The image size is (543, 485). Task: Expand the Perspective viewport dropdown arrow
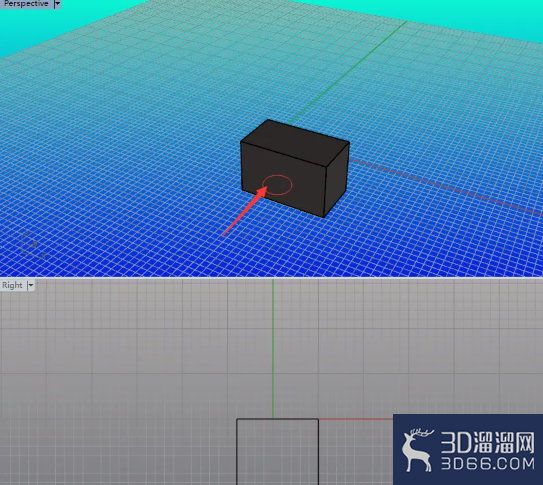click(x=57, y=4)
